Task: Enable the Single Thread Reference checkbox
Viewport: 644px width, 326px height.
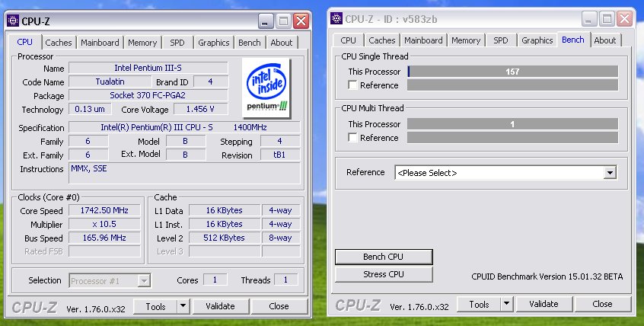Action: pos(352,85)
